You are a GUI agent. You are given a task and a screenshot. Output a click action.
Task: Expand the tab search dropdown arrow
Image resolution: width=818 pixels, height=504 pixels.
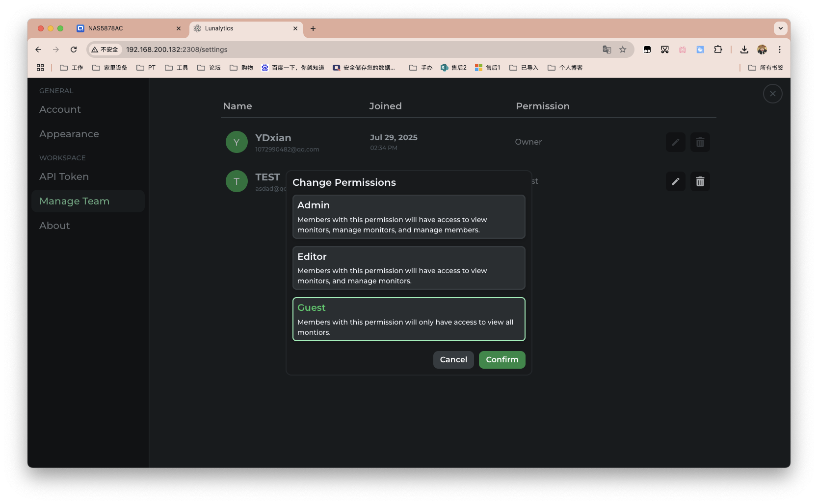780,28
